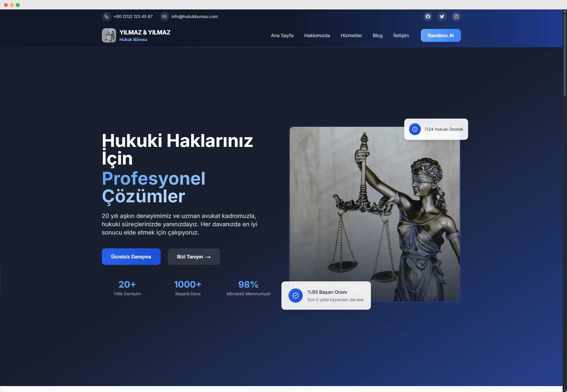Click the clock icon on 7/24 card
The image size is (567, 392).
click(415, 129)
